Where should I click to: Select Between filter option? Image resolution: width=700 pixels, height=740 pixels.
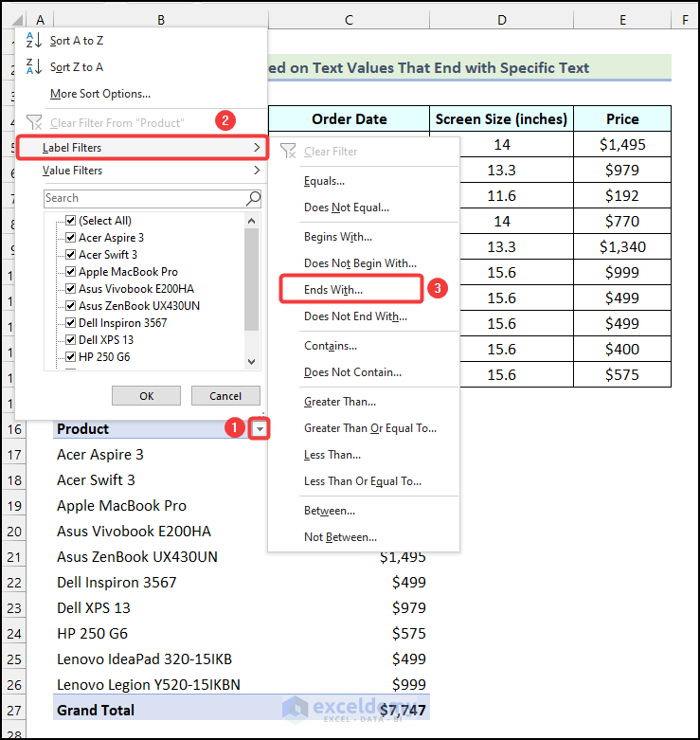364,510
